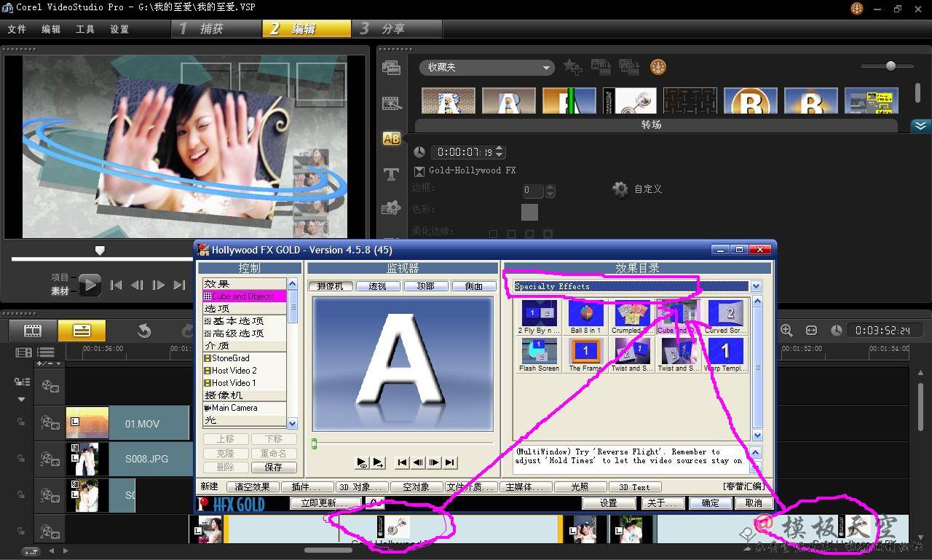Toggle ripple editing lock icon

pos(22,382)
